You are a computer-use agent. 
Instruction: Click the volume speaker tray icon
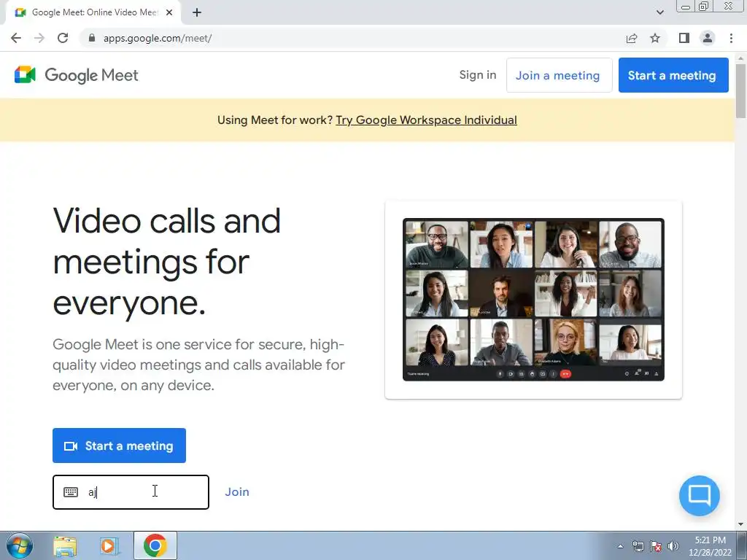coord(673,546)
